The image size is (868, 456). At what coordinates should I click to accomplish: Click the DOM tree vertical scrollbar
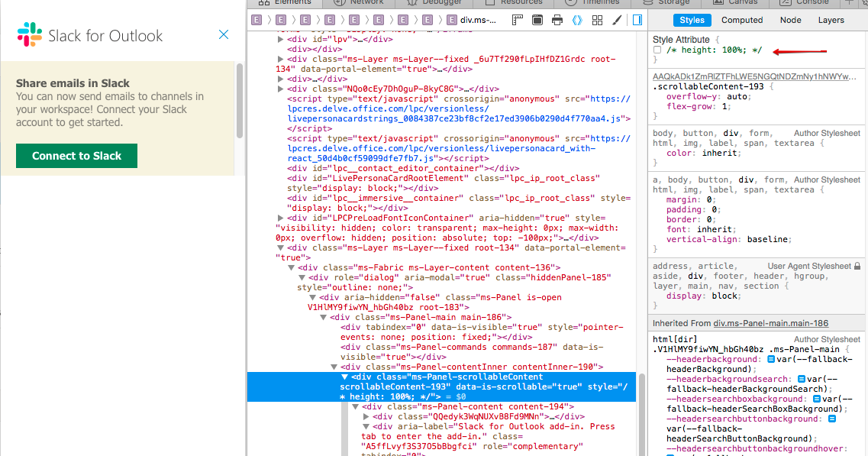point(642,415)
